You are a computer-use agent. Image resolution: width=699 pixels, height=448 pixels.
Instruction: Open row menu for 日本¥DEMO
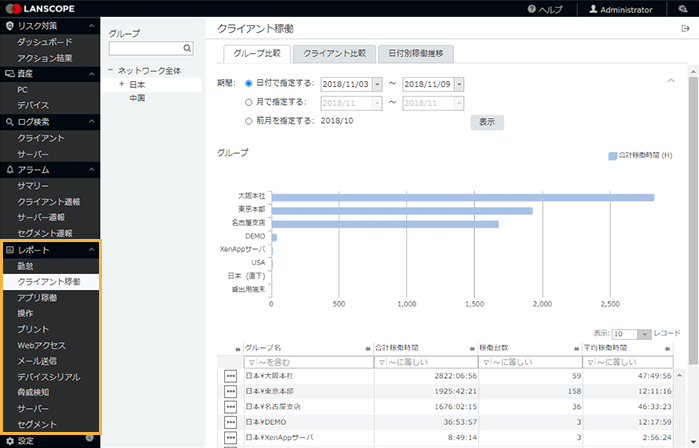click(230, 422)
